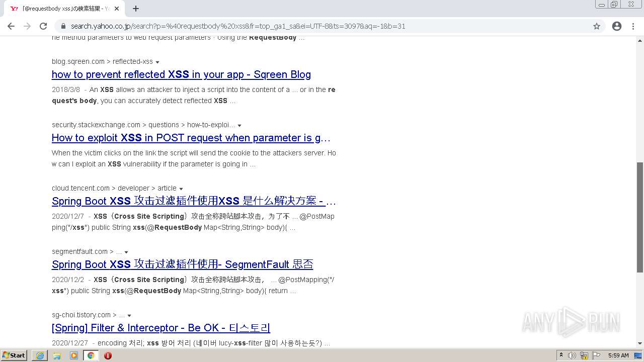Viewport: 644px width, 362px height.
Task: Click the date 2020/12/7 in Tencent snippet
Action: coord(68,216)
